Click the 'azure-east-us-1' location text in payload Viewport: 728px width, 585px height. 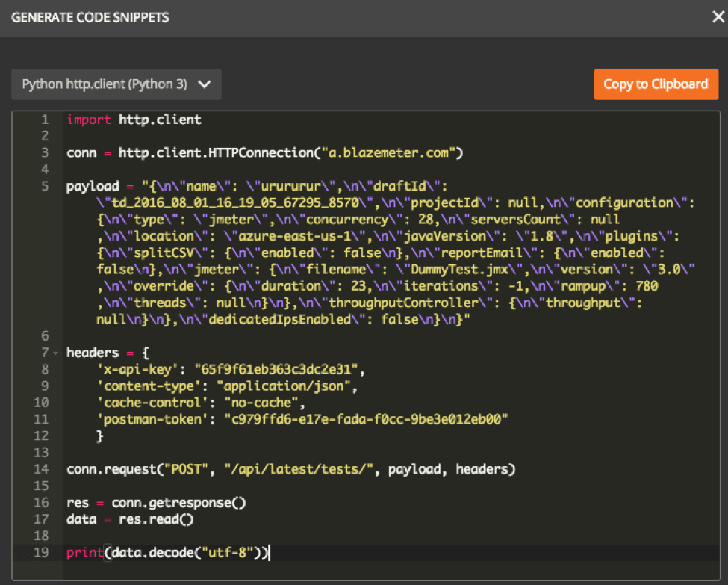(x=295, y=236)
